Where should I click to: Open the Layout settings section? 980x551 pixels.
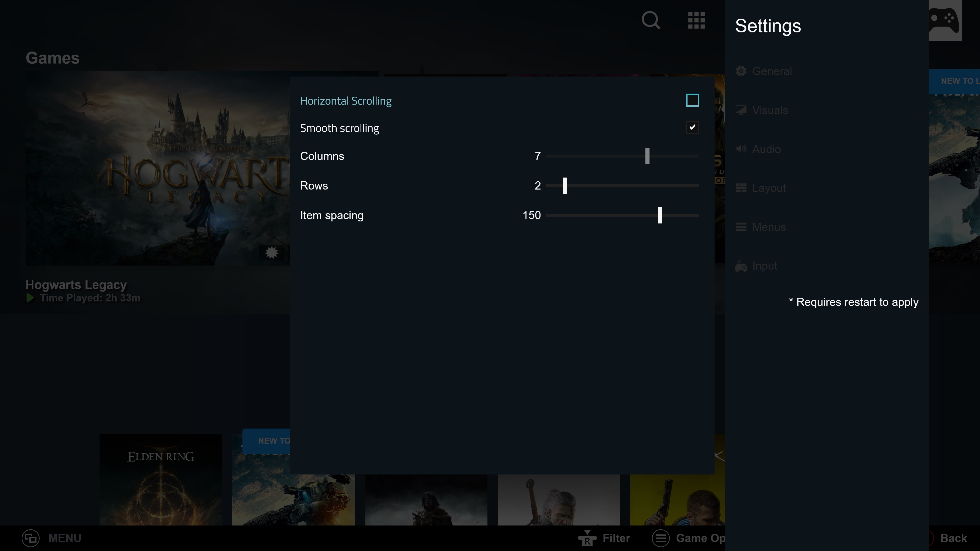pos(769,188)
